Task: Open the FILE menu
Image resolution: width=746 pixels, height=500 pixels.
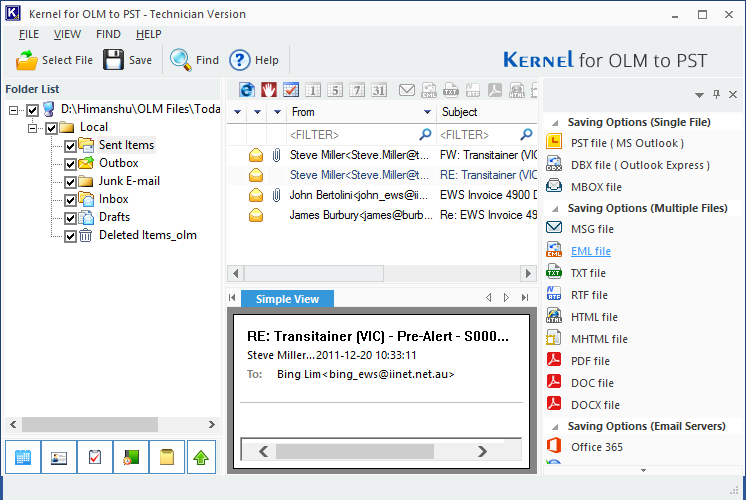Action: point(29,34)
